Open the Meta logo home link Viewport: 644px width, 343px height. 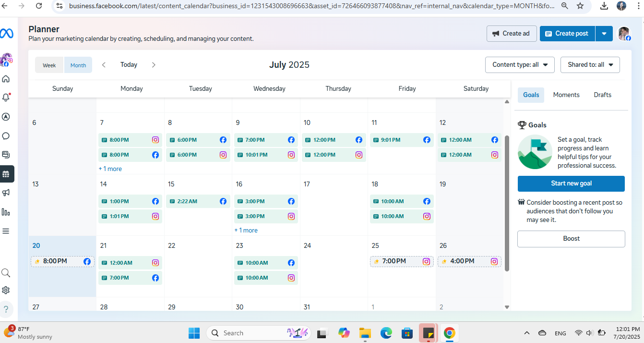click(x=6, y=33)
